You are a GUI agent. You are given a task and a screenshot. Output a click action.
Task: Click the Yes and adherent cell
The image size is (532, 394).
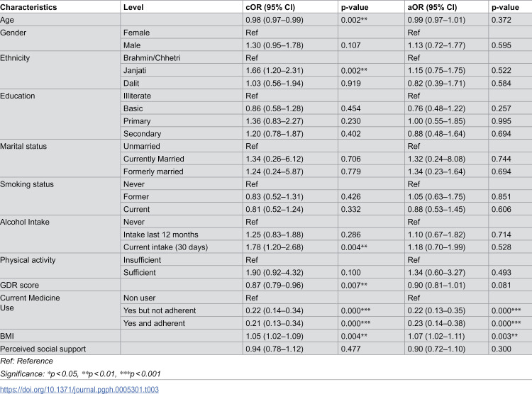[154, 323]
